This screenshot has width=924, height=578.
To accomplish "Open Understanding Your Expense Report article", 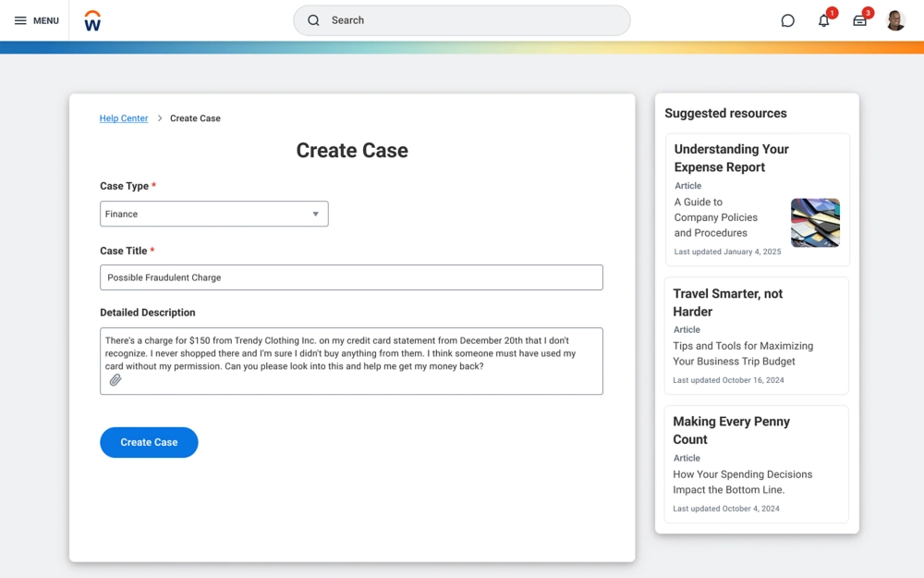I will point(731,158).
